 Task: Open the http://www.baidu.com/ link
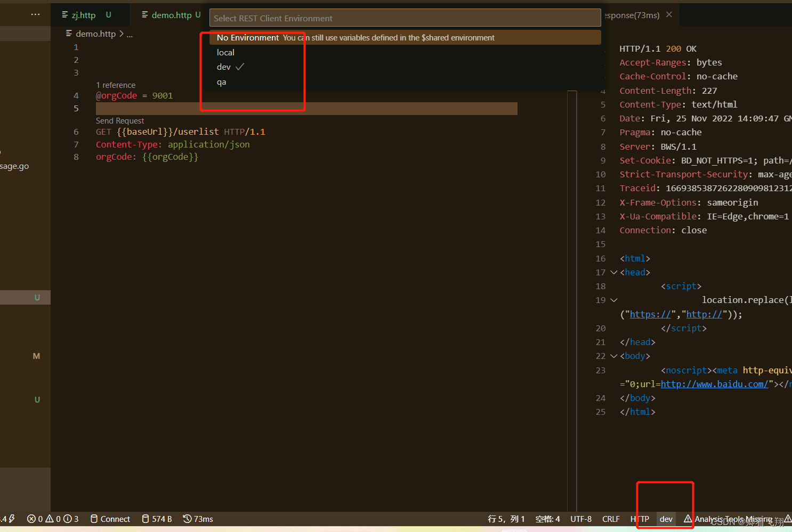(x=715, y=384)
